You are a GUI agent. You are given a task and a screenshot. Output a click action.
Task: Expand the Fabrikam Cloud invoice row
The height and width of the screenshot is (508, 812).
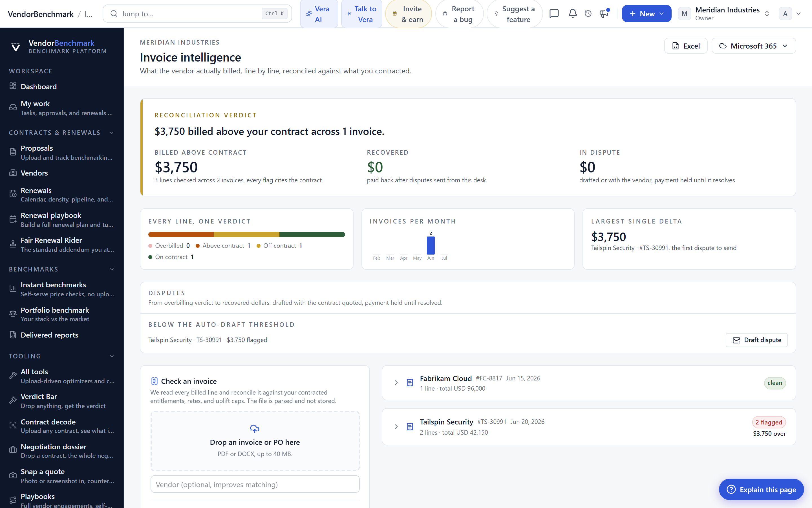(x=396, y=383)
